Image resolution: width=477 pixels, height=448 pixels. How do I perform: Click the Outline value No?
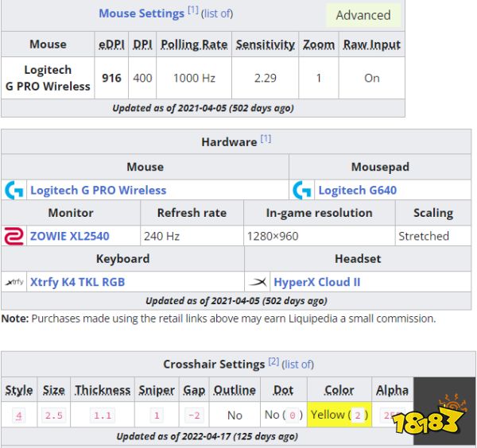[x=235, y=415]
